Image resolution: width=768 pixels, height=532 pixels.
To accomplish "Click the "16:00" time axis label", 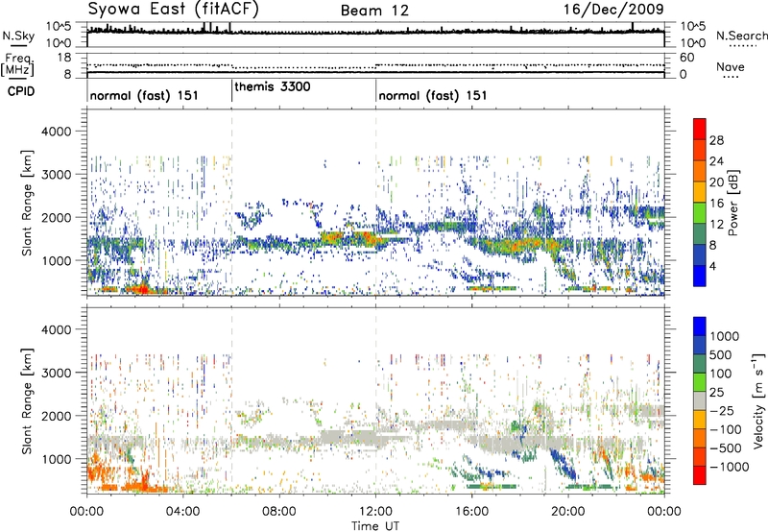I will coord(471,512).
